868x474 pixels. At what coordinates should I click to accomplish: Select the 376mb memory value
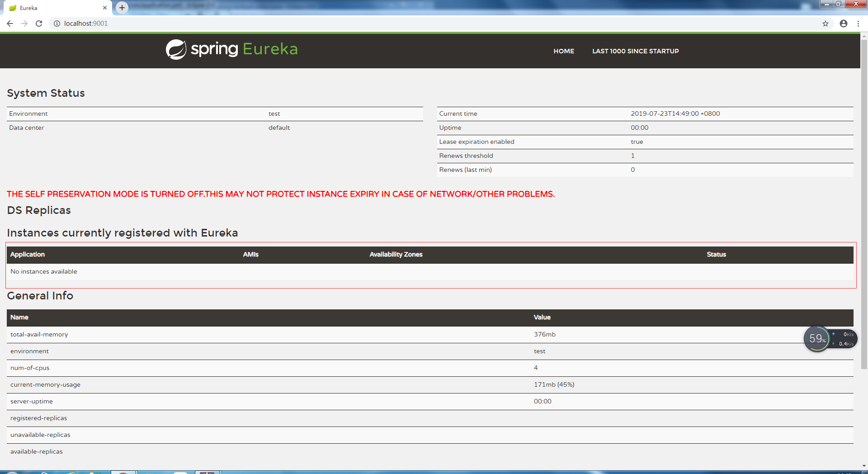pyautogui.click(x=545, y=335)
